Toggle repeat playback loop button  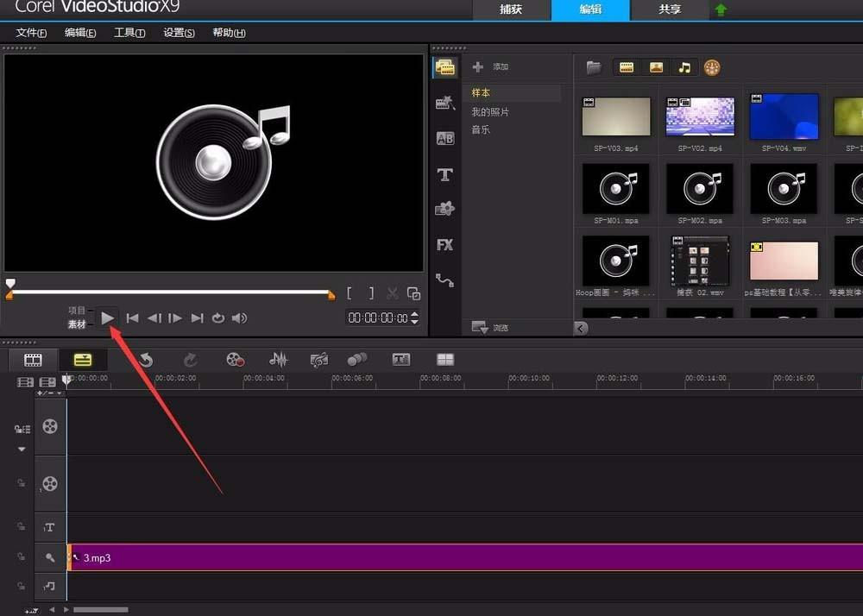[x=218, y=318]
